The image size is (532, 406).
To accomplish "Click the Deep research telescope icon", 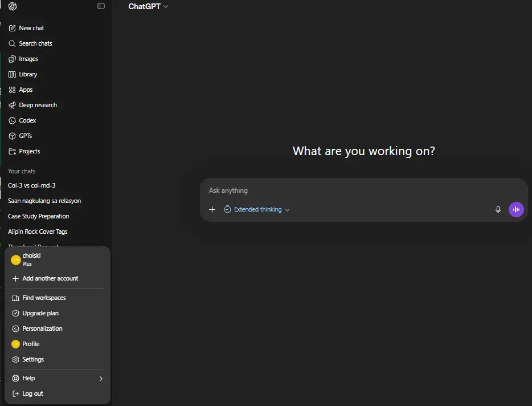I will point(12,105).
